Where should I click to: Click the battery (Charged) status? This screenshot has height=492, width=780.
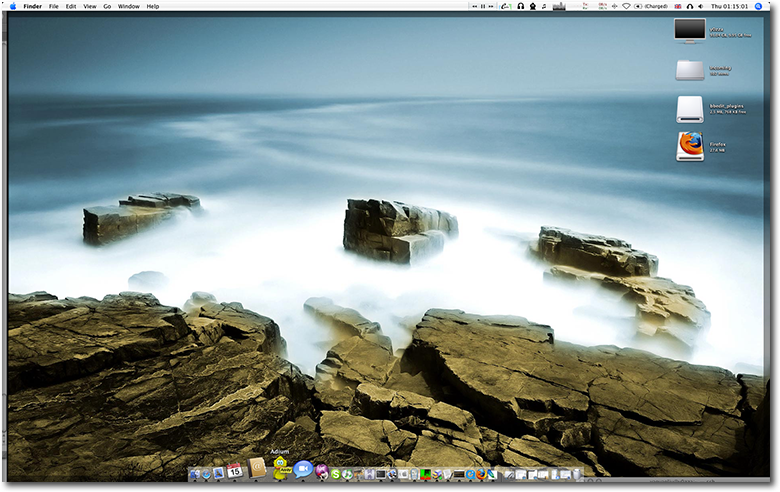point(651,6)
